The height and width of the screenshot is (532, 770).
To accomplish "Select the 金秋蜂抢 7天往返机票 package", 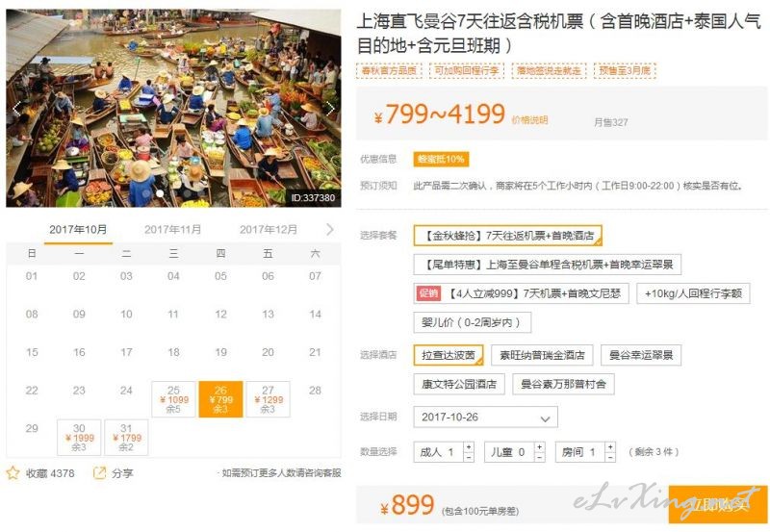I will click(x=508, y=236).
